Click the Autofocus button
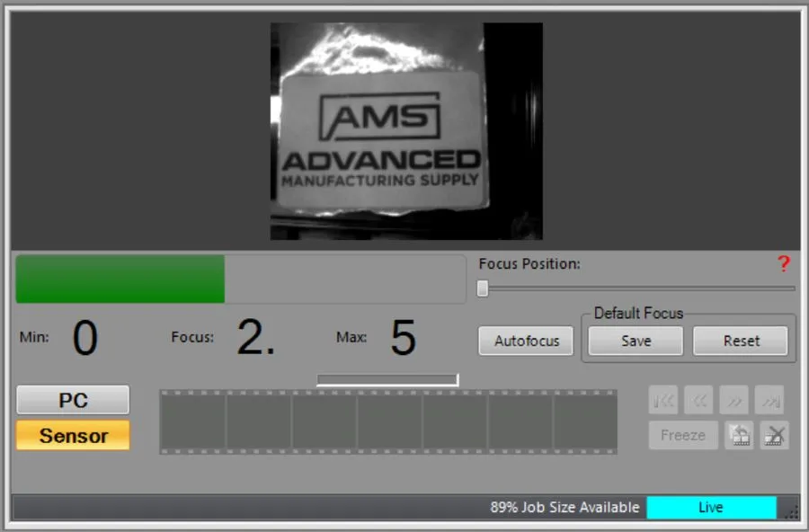 526,341
